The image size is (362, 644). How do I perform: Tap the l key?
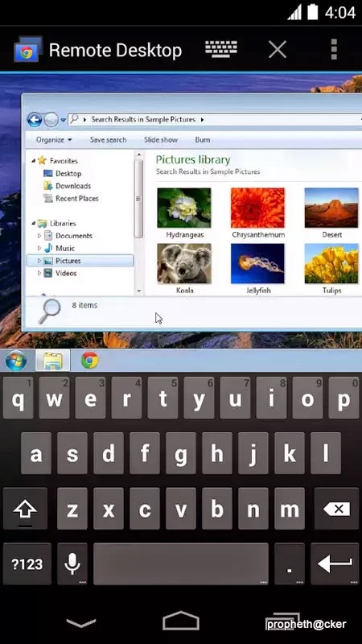tap(326, 453)
